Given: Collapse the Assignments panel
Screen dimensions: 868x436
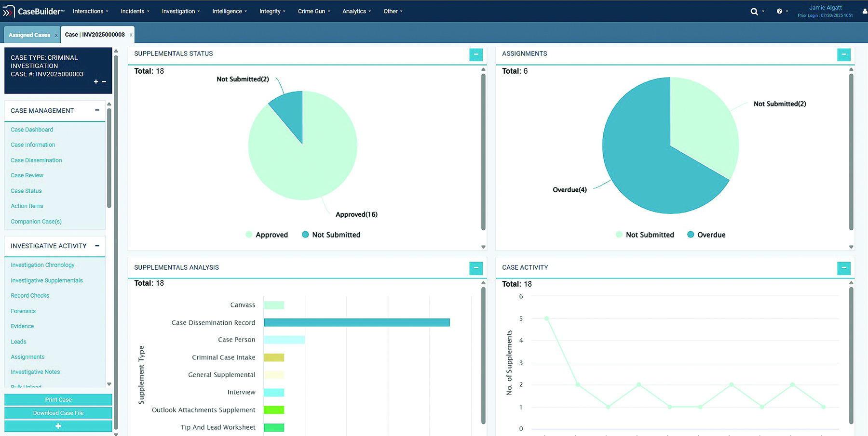Looking at the screenshot, I should 843,54.
